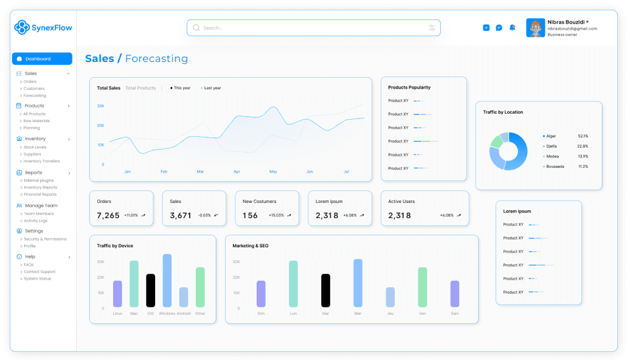Collapse the Sales group with its chevron
This screenshot has width=630, height=364.
[67, 73]
